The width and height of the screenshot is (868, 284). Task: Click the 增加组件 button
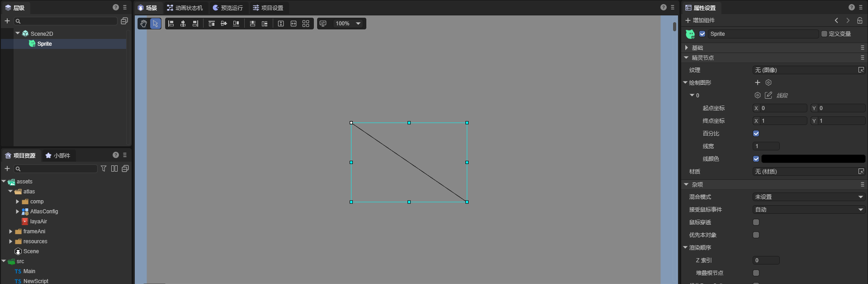700,20
